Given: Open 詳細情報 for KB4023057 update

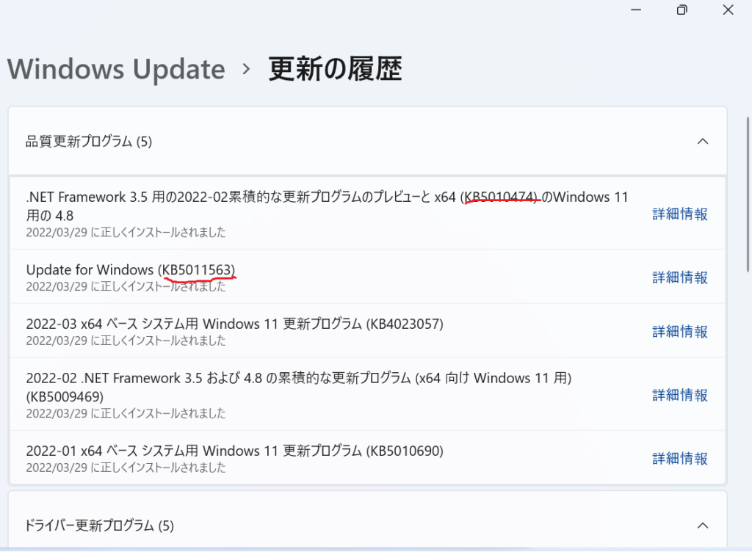Looking at the screenshot, I should click(679, 331).
